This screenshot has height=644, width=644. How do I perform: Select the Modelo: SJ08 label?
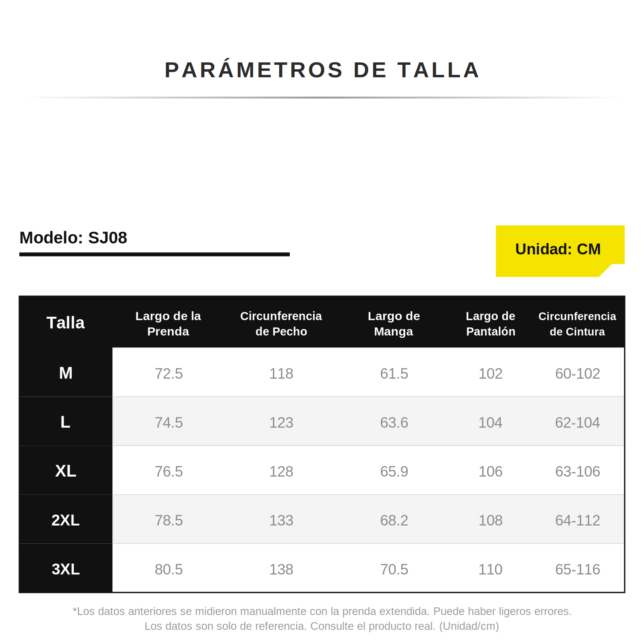point(73,238)
